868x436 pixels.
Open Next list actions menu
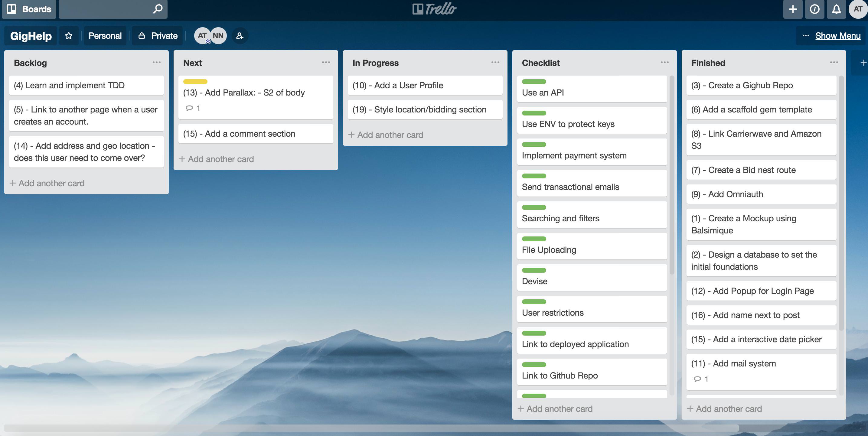pyautogui.click(x=326, y=63)
